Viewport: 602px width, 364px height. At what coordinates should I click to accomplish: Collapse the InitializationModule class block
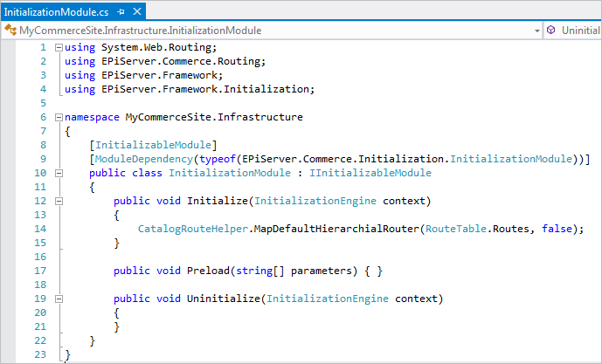pyautogui.click(x=59, y=174)
